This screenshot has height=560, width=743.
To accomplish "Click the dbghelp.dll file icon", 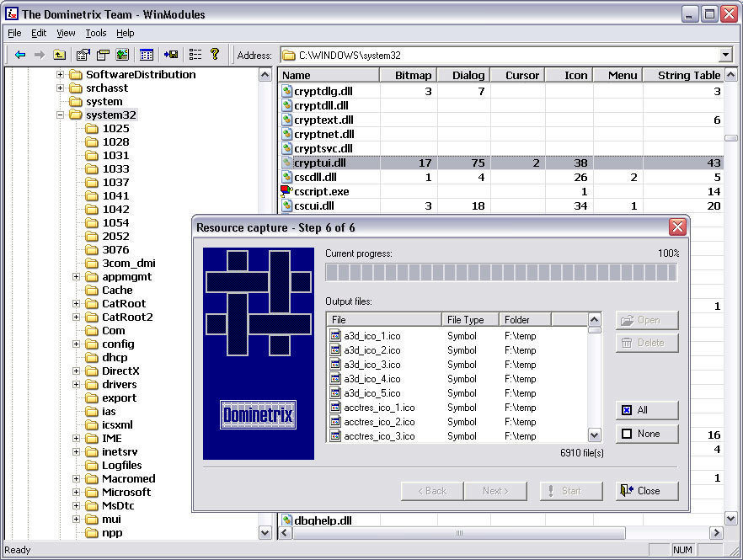I will click(286, 520).
